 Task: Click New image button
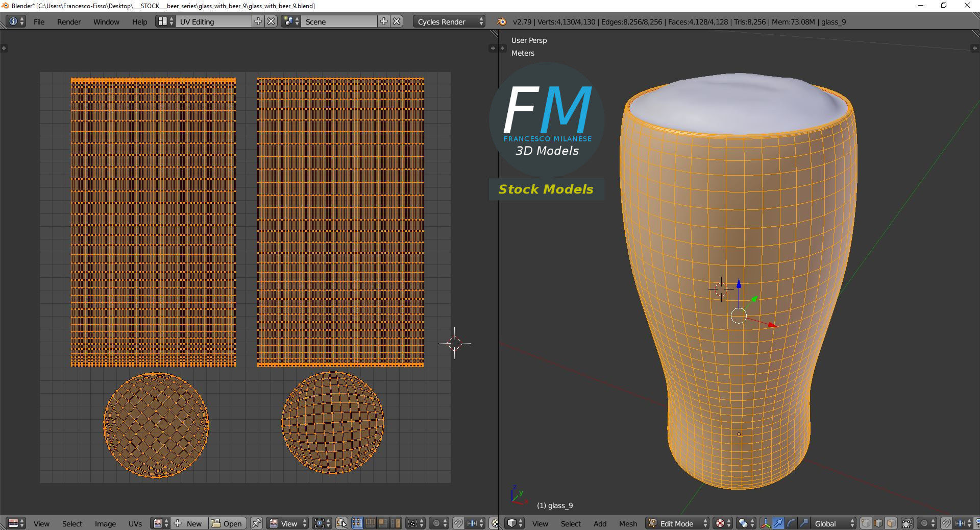(189, 523)
